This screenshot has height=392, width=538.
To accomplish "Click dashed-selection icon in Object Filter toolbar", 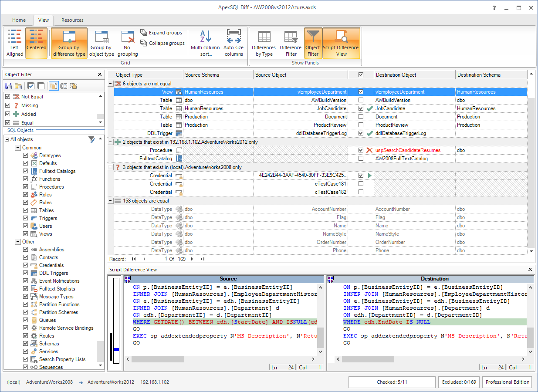I will [x=74, y=86].
